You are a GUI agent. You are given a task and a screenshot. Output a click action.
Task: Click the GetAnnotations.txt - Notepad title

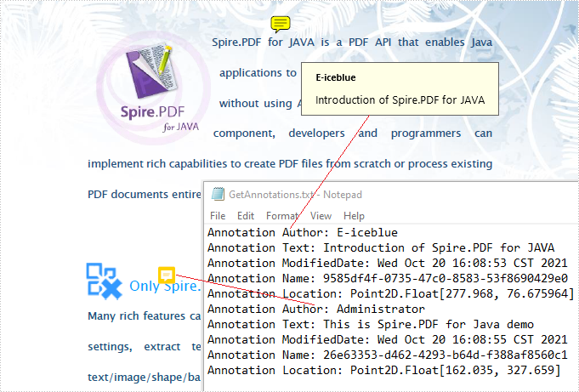coord(295,195)
